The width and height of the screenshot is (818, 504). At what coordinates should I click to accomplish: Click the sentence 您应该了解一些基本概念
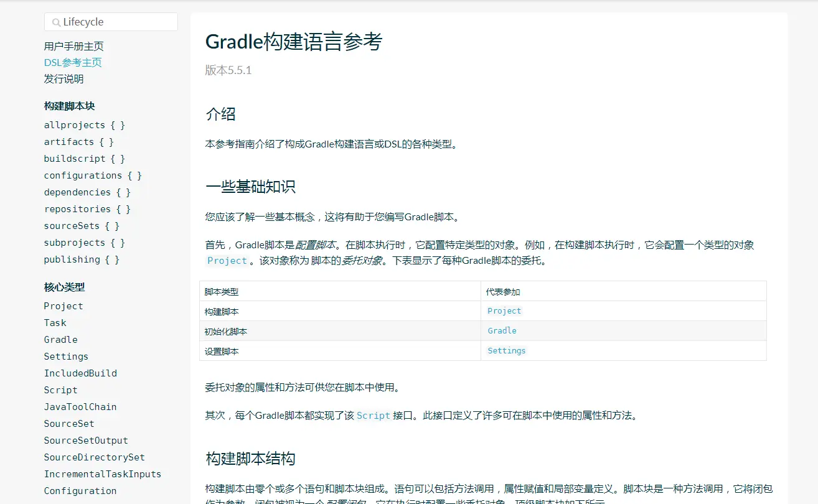coord(332,217)
